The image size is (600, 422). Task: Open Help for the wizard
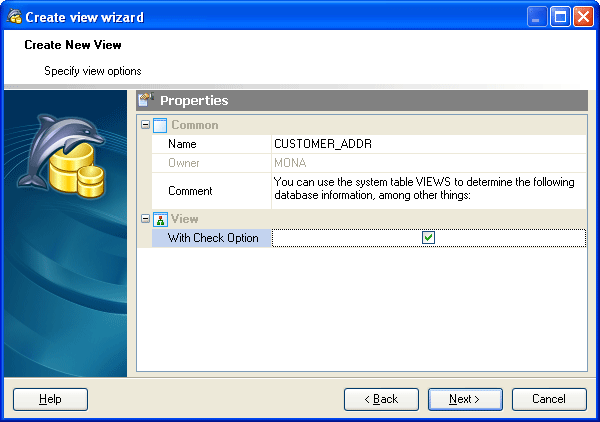pyautogui.click(x=50, y=399)
